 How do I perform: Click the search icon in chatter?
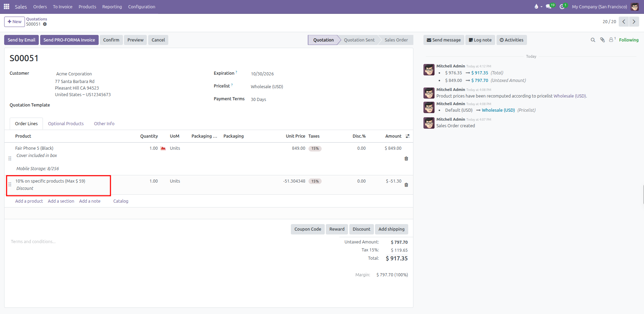(593, 40)
